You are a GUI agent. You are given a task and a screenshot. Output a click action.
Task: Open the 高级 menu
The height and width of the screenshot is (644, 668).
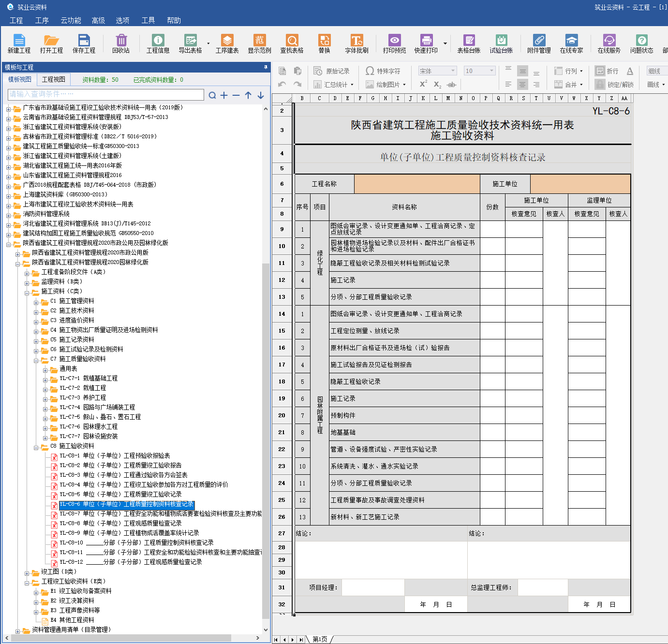point(98,20)
